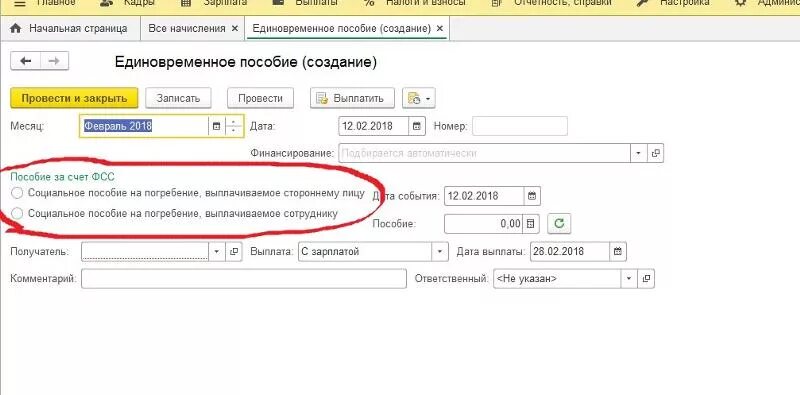Expand the Финансирование dropdown list

(638, 153)
